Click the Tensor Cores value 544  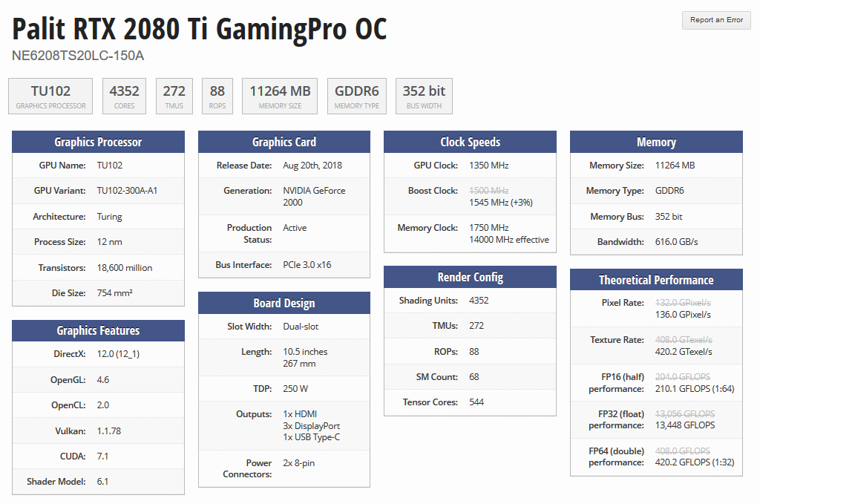(476, 402)
